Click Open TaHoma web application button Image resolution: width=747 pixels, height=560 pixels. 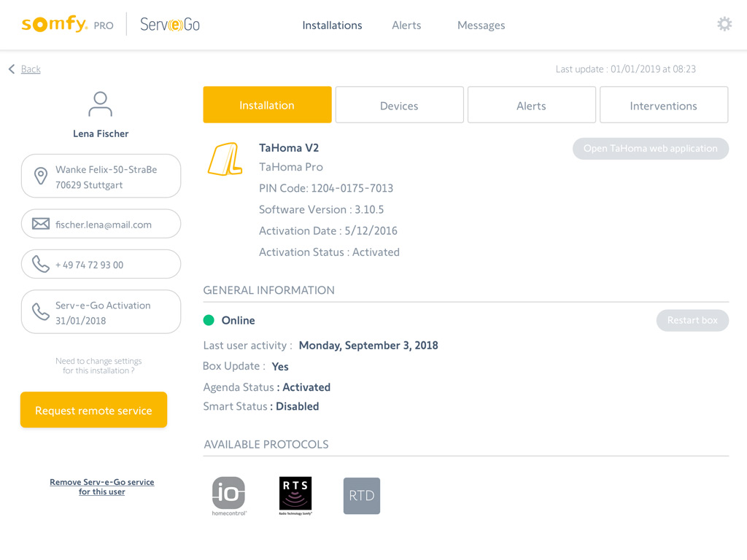click(651, 149)
